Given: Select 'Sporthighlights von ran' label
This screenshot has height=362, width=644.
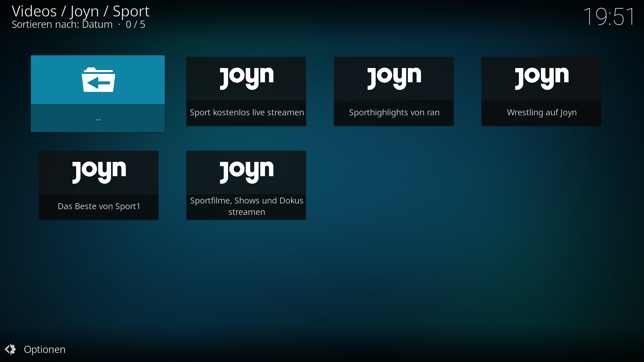Looking at the screenshot, I should 394,113.
